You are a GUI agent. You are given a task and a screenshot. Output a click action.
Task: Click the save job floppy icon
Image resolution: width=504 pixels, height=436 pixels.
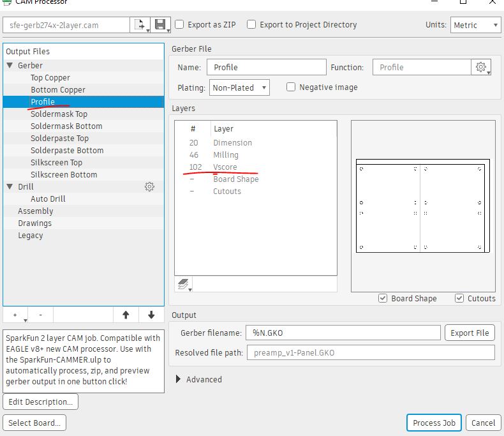(160, 25)
